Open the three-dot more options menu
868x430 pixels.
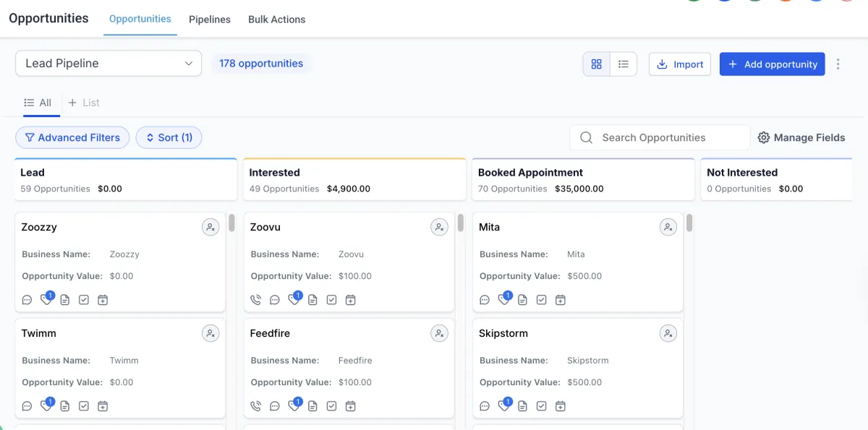tap(838, 64)
